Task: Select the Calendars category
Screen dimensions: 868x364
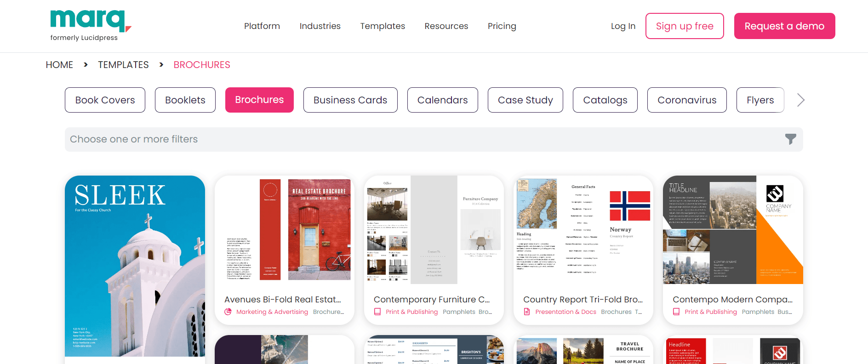Action: (443, 100)
